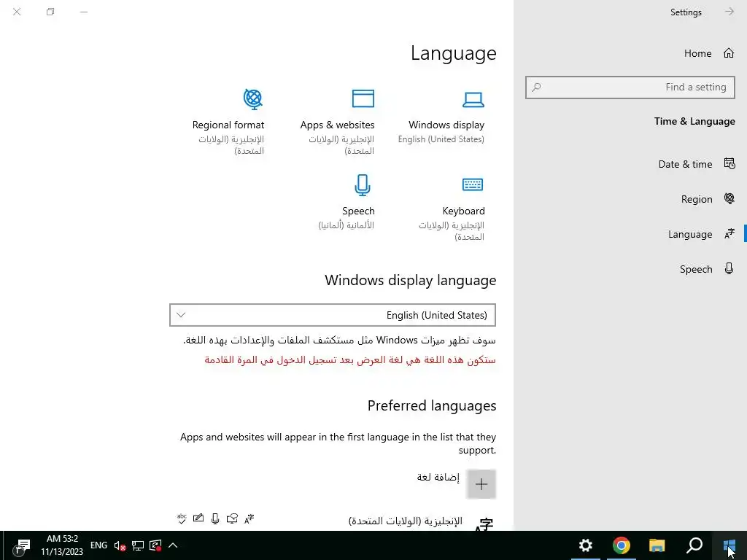Select Language page in sidebar

[690, 234]
